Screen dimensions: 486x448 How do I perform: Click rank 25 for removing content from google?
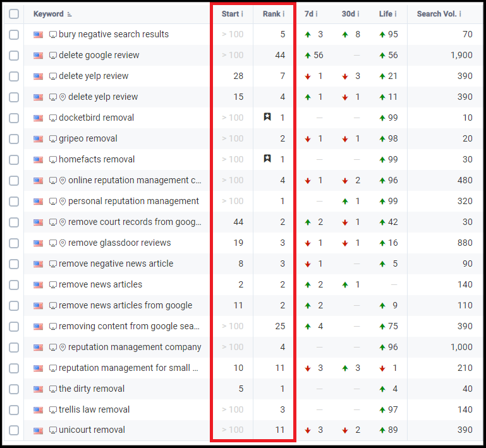[x=280, y=326]
